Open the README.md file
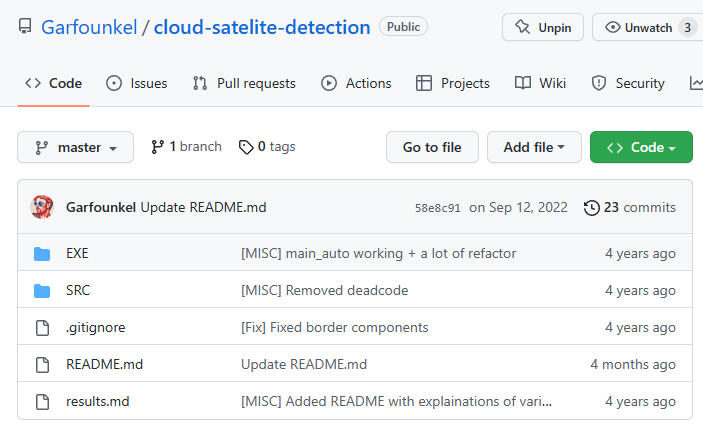Screen dimensions: 703x432 [104, 365]
